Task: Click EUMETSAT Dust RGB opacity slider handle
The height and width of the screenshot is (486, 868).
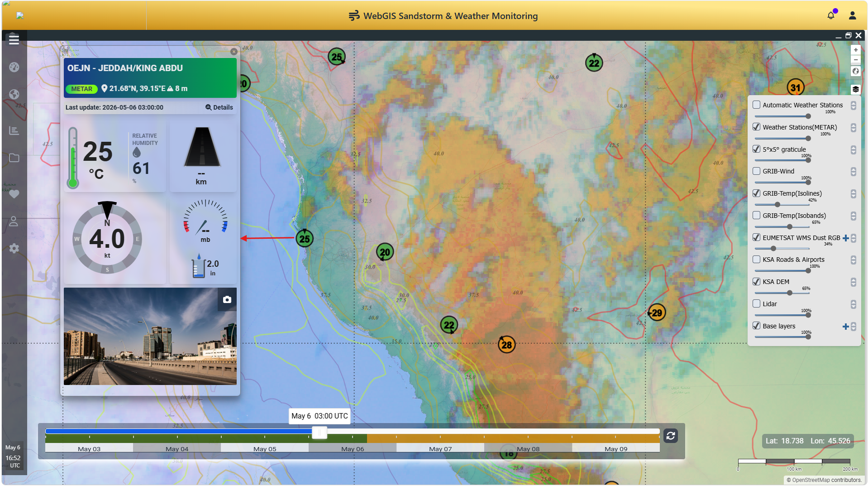Action: click(x=773, y=249)
